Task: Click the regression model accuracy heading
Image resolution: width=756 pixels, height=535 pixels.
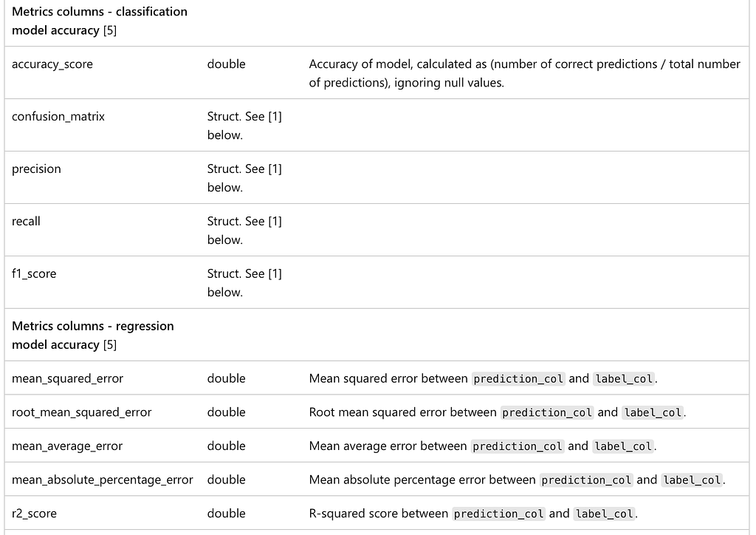Action: click(92, 335)
